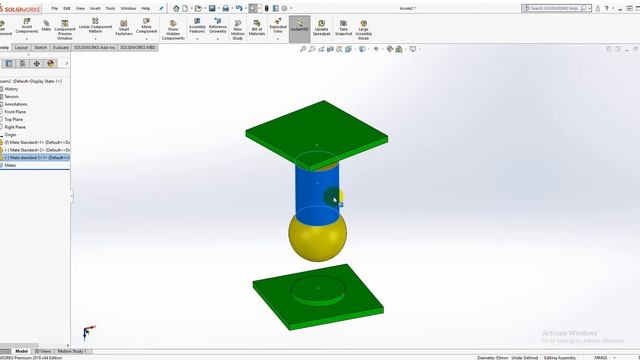Screen dimensions: 640x360
Task: Click Insert Components tool
Action: 27,26
